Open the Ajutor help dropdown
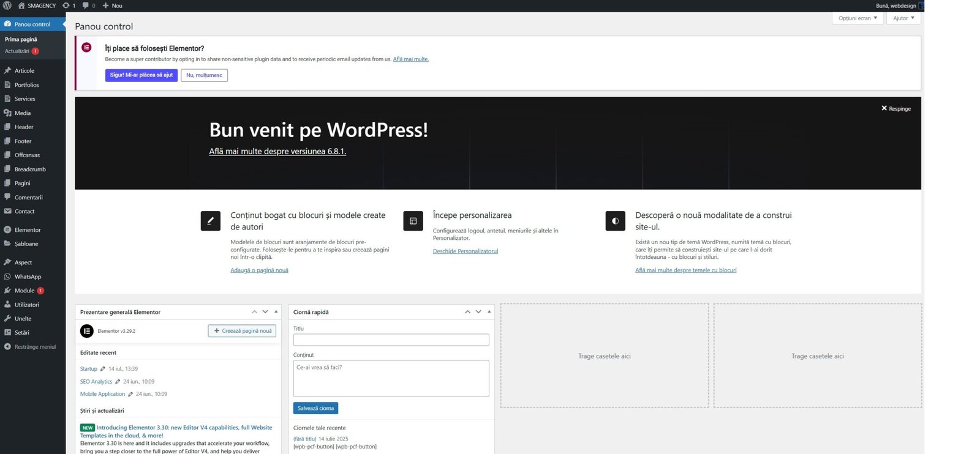980x454 pixels. [x=903, y=18]
